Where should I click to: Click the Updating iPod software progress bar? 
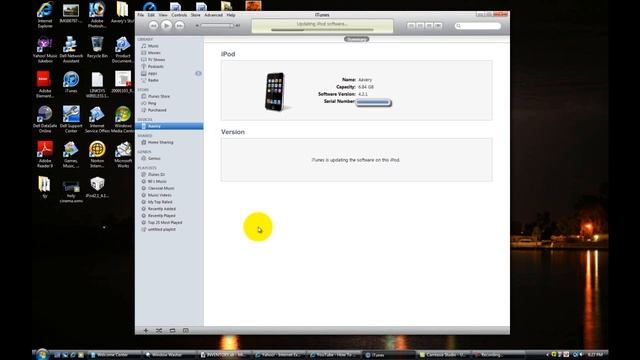(x=322, y=30)
